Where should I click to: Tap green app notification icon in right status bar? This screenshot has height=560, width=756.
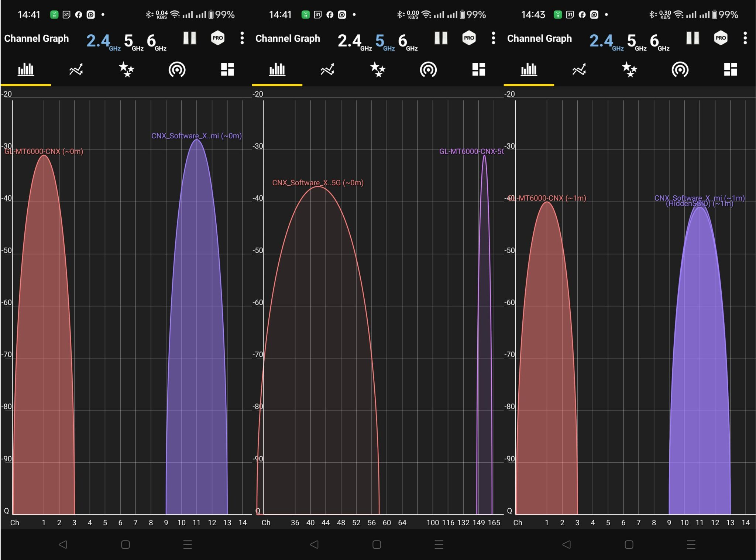(x=558, y=15)
